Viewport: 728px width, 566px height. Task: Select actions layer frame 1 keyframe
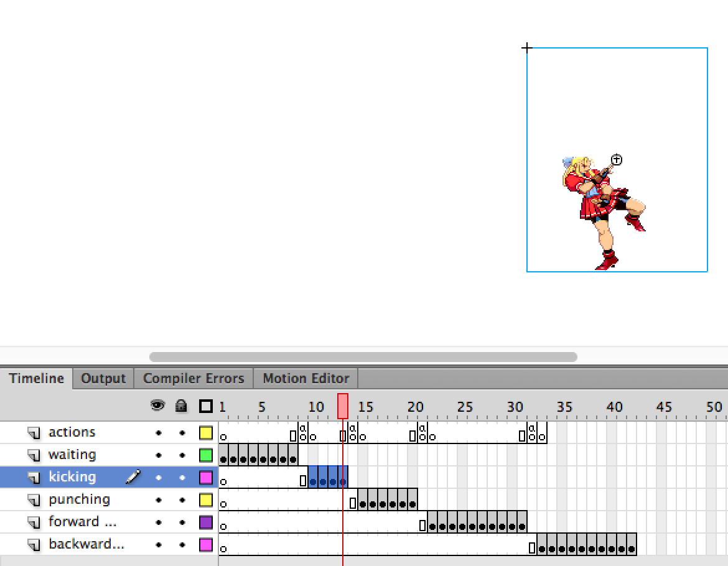click(x=223, y=433)
